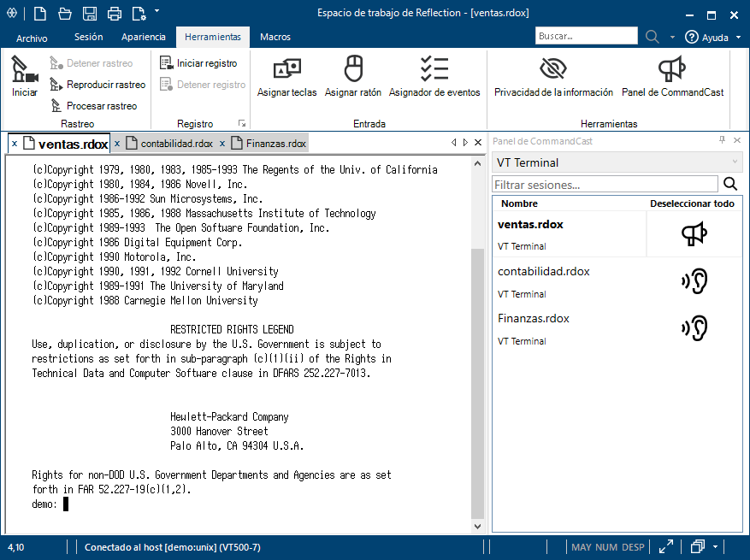The width and height of the screenshot is (750, 560).
Task: Toggle broadcast megaphone for ventas.rdox
Action: point(694,234)
